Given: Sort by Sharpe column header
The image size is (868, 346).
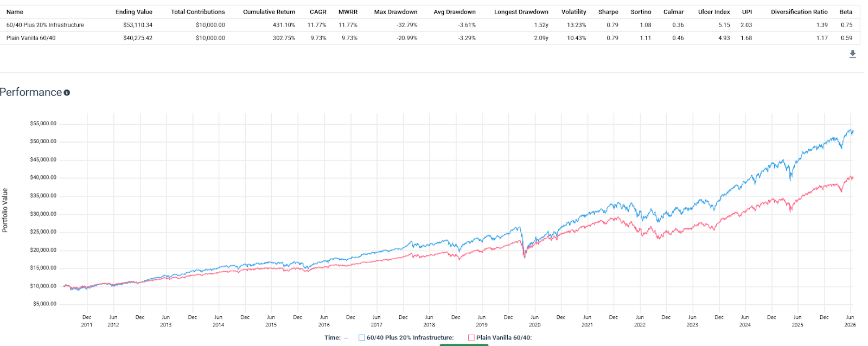Looking at the screenshot, I should (x=608, y=12).
